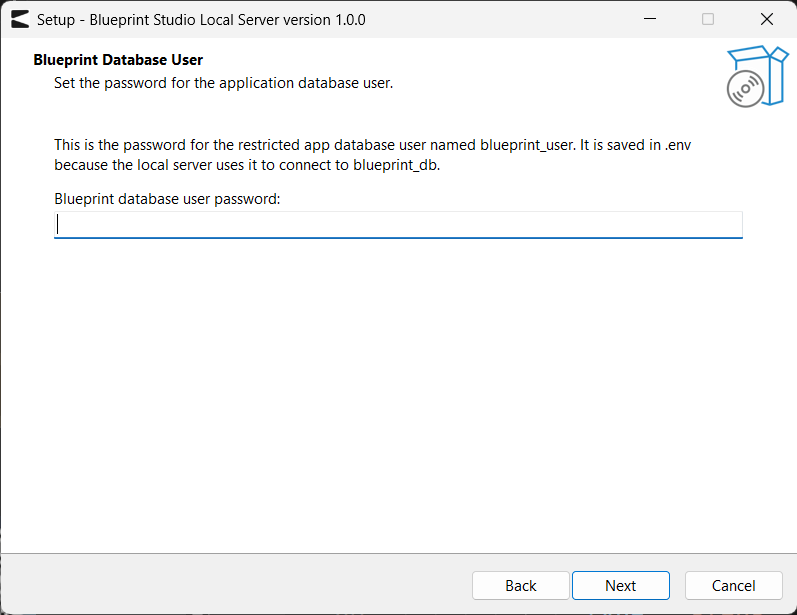Click 'Set the password for the application database user.' text

tap(224, 83)
